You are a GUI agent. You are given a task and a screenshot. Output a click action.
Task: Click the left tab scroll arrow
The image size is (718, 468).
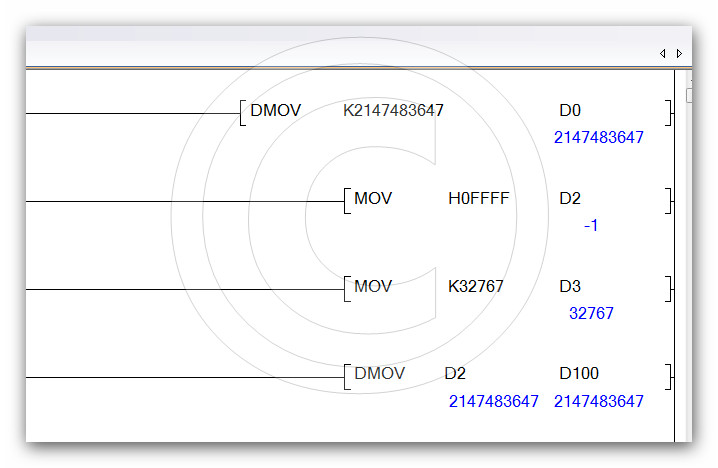pos(662,53)
